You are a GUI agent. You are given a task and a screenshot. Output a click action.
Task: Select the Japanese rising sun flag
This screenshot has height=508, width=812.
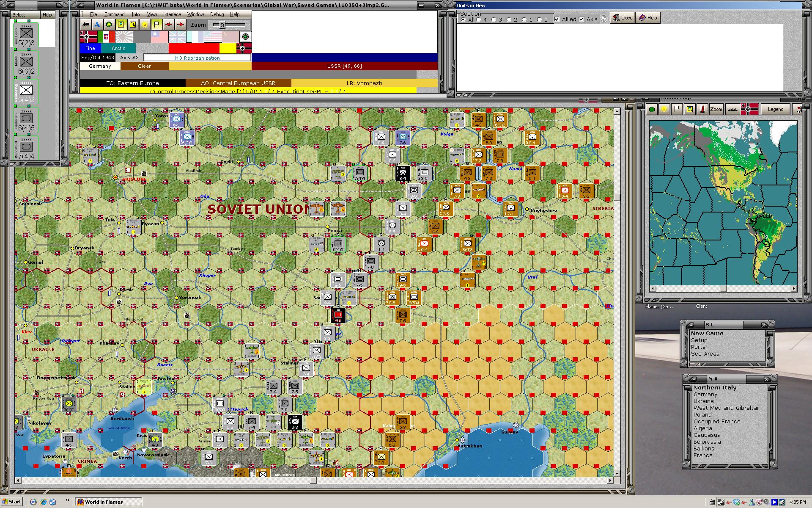124,37
